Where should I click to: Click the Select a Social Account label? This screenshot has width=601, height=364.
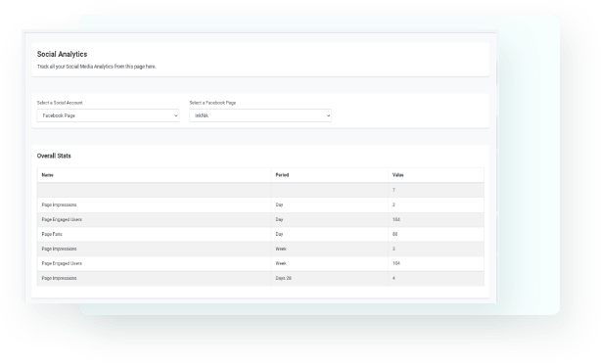click(60, 103)
